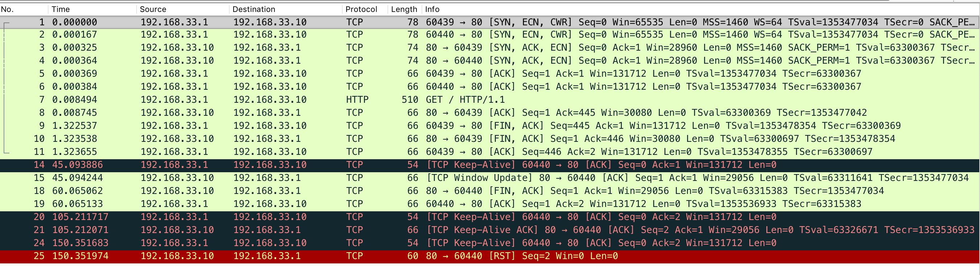980x275 pixels.
Task: Click the time 0.008745 in packet 8
Action: click(x=75, y=113)
